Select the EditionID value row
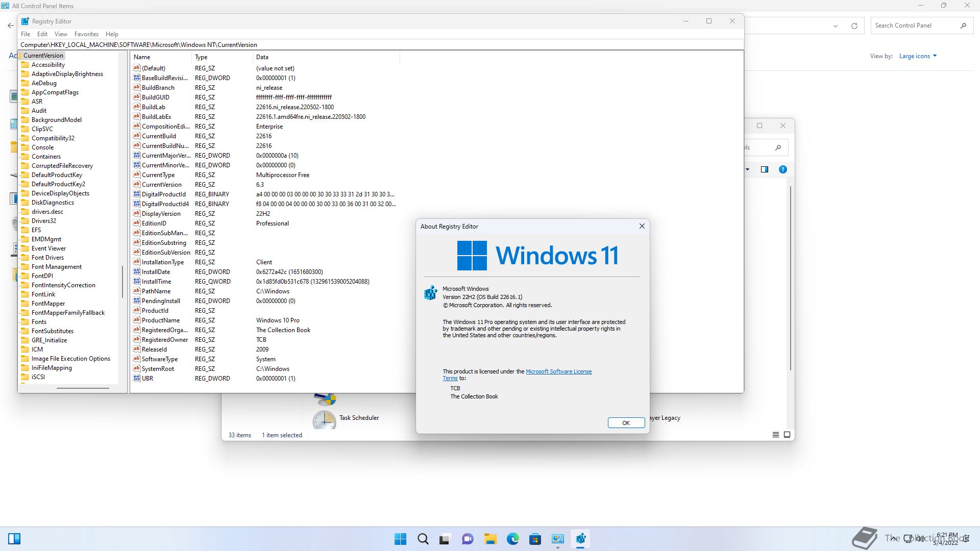Image resolution: width=980 pixels, height=551 pixels. [x=265, y=223]
